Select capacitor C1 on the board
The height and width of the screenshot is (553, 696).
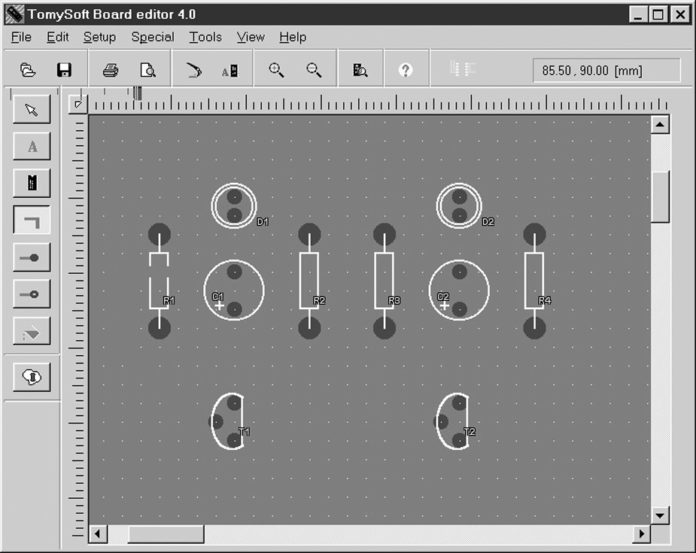(x=234, y=290)
